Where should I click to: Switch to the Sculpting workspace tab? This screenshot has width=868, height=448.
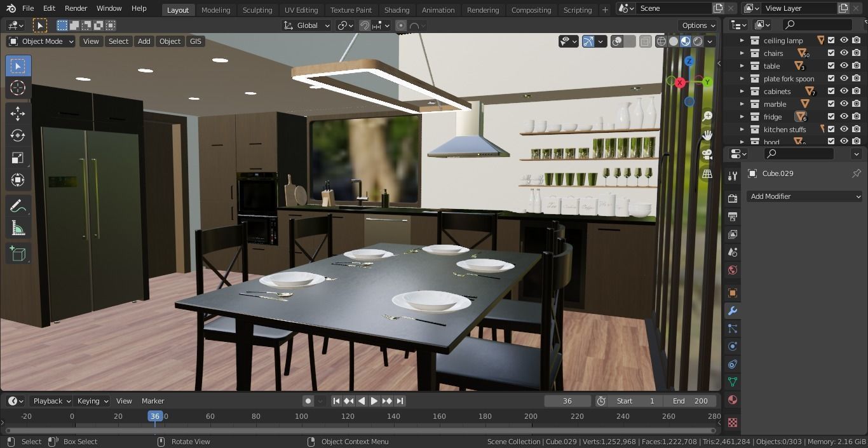(x=257, y=10)
